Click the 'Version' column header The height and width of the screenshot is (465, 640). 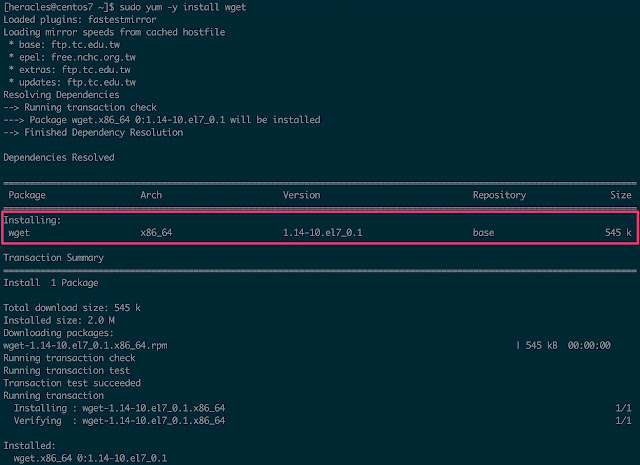302,195
